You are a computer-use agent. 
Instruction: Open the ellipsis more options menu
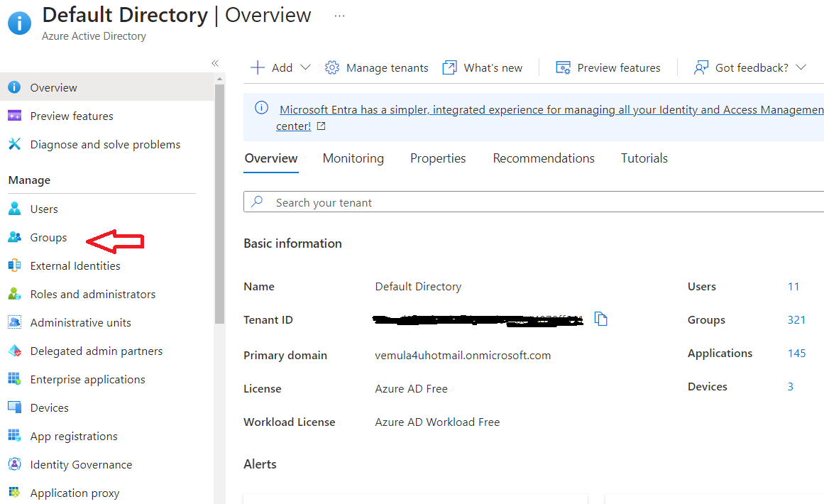(x=339, y=16)
